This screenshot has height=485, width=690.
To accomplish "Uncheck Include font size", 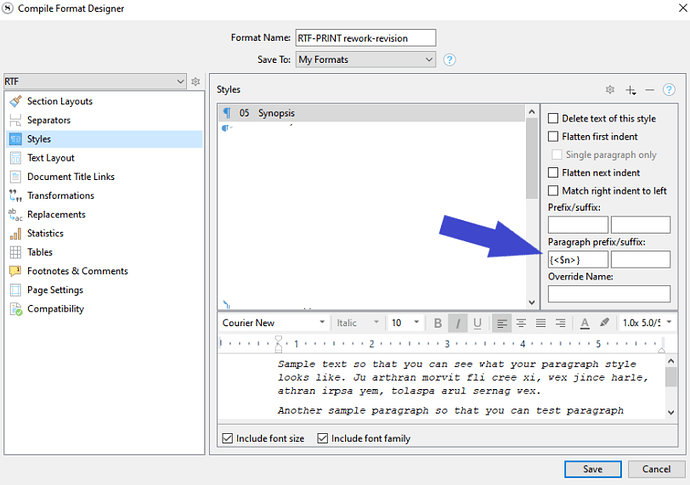I will click(x=227, y=438).
